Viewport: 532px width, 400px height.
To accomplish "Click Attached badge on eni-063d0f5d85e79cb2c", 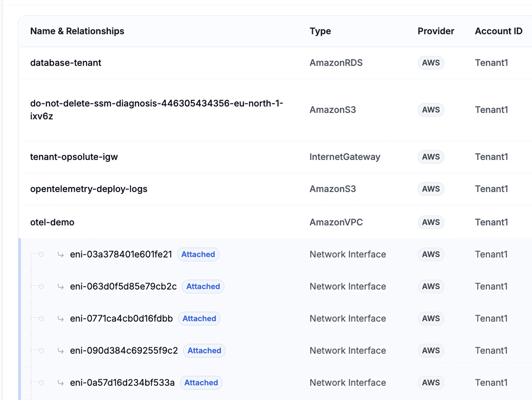I will pyautogui.click(x=203, y=287).
